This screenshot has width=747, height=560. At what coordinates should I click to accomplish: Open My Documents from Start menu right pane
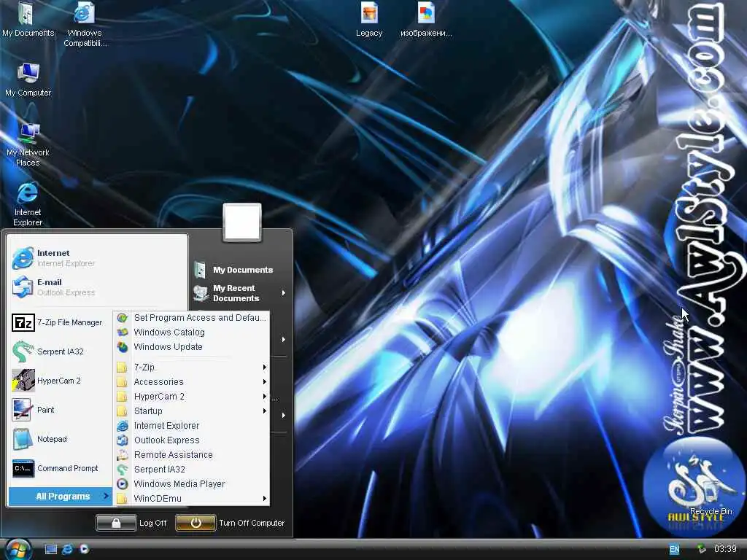click(x=233, y=270)
